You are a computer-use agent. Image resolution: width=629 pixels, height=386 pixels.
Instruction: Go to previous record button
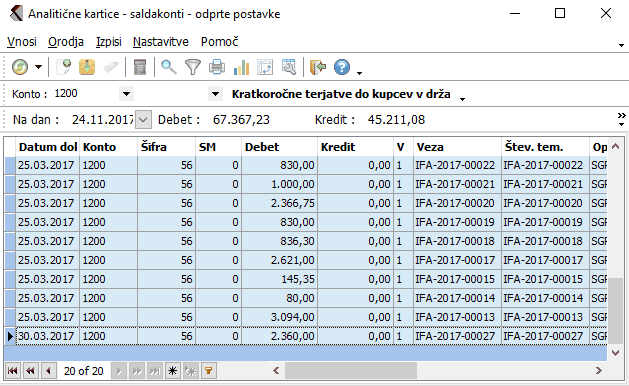[49, 371]
